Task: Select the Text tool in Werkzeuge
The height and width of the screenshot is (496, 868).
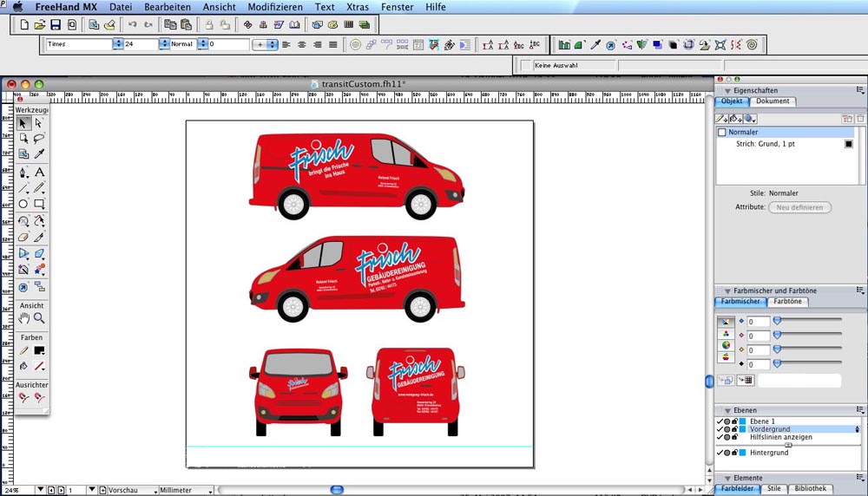Action: [39, 173]
